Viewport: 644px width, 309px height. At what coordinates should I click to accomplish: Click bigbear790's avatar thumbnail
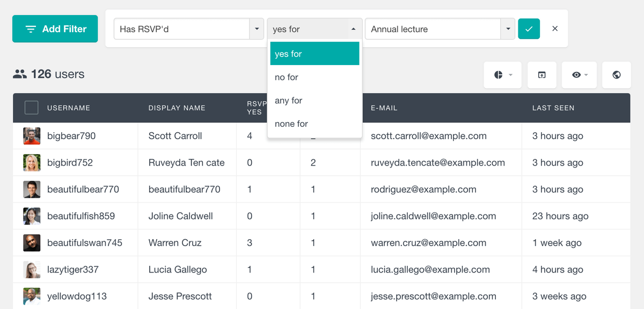coord(32,136)
